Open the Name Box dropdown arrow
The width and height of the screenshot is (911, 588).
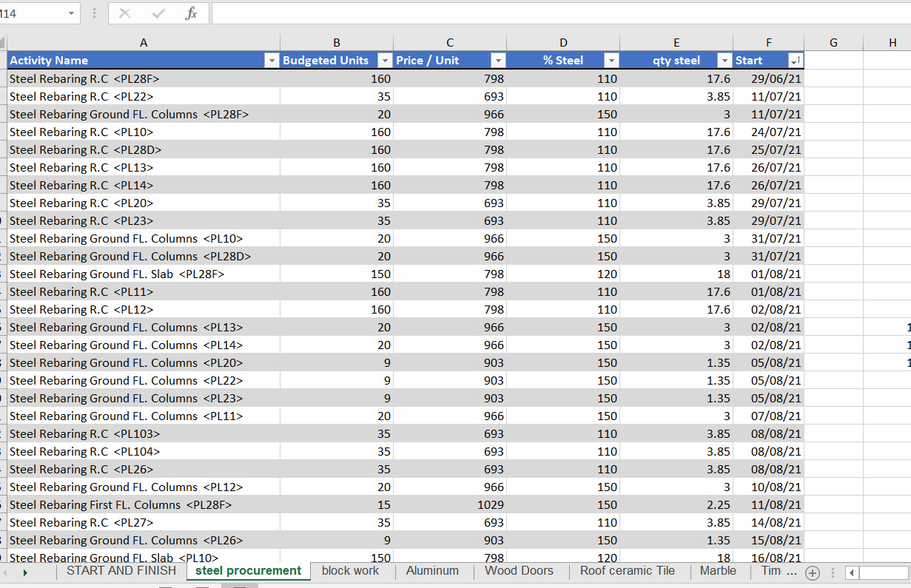[71, 13]
